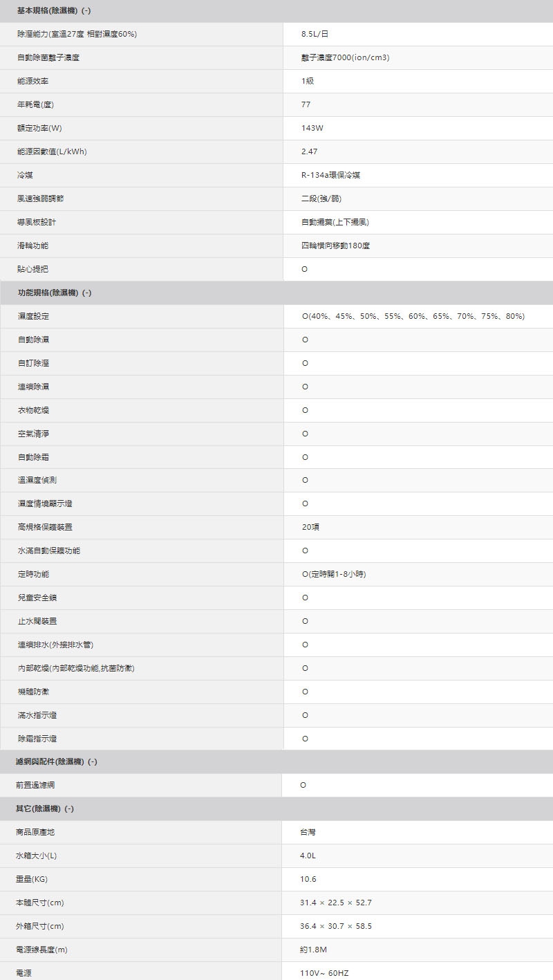Click the 能源效率 row label
This screenshot has height=980, width=553.
[33, 81]
